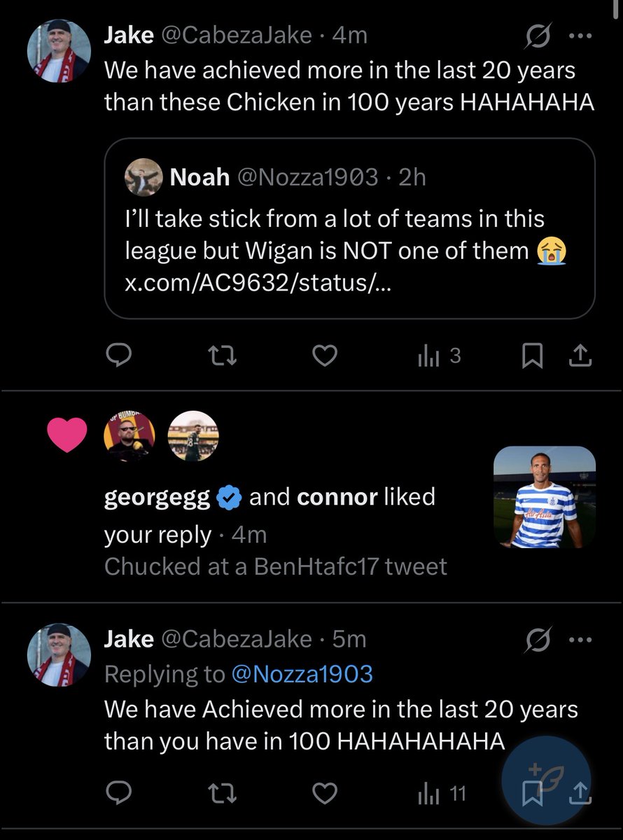Share Jake's top quote tweet

tap(579, 358)
